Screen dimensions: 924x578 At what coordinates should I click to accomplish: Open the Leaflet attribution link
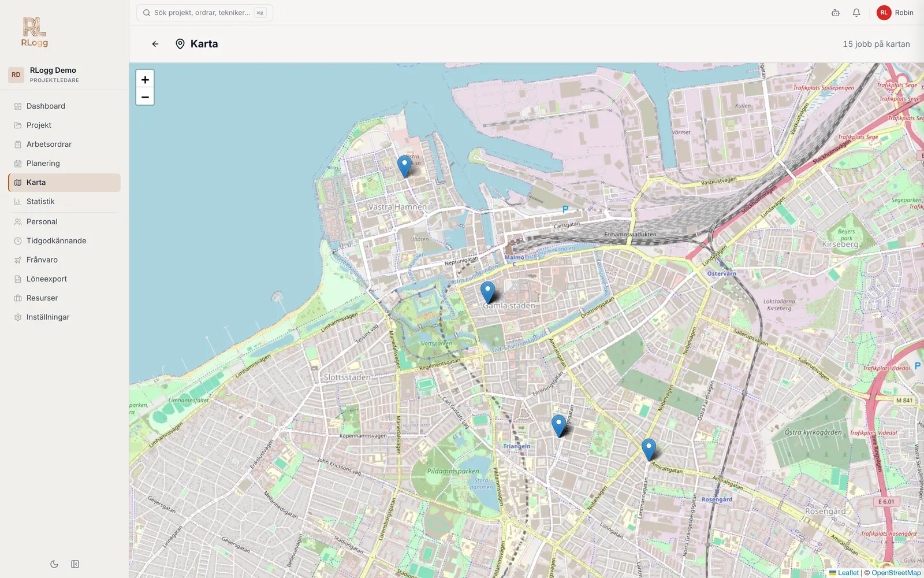[844, 573]
